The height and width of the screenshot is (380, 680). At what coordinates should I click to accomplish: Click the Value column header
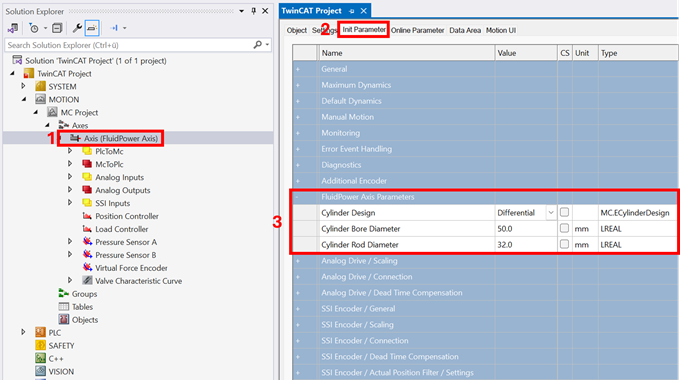click(x=526, y=53)
